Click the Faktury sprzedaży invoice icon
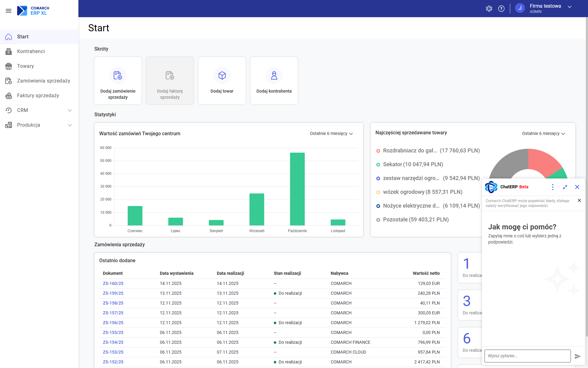This screenshot has height=368, width=588. (x=9, y=95)
